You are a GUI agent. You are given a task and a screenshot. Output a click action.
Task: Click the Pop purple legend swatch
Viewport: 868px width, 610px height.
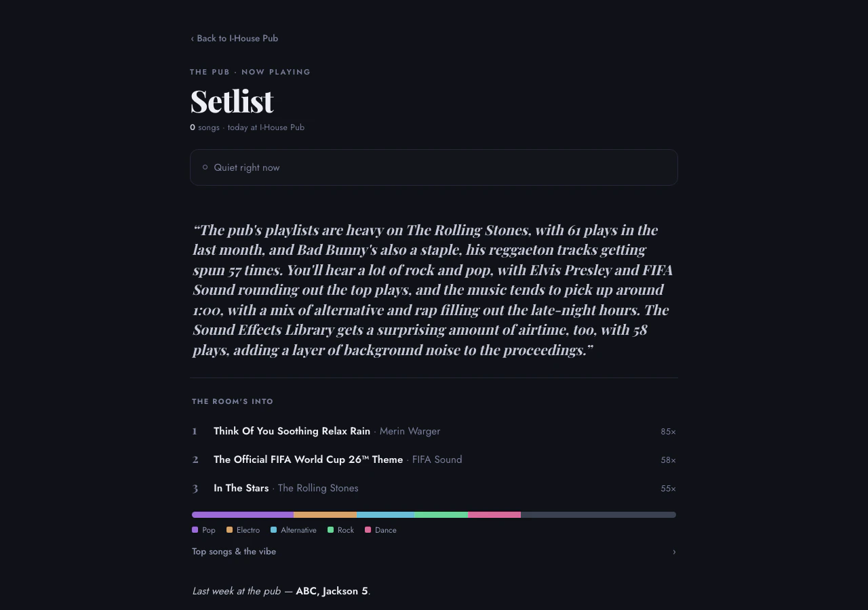[195, 530]
